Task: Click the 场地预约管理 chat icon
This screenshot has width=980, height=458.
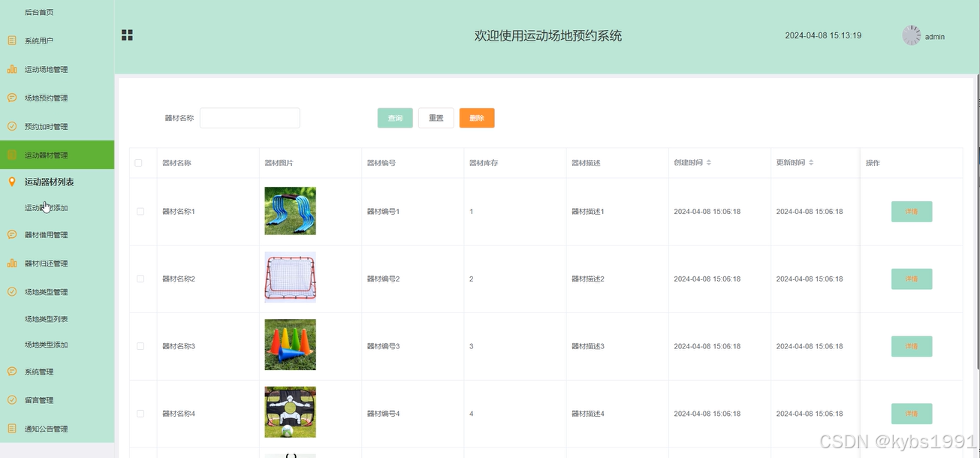Action: pos(12,98)
